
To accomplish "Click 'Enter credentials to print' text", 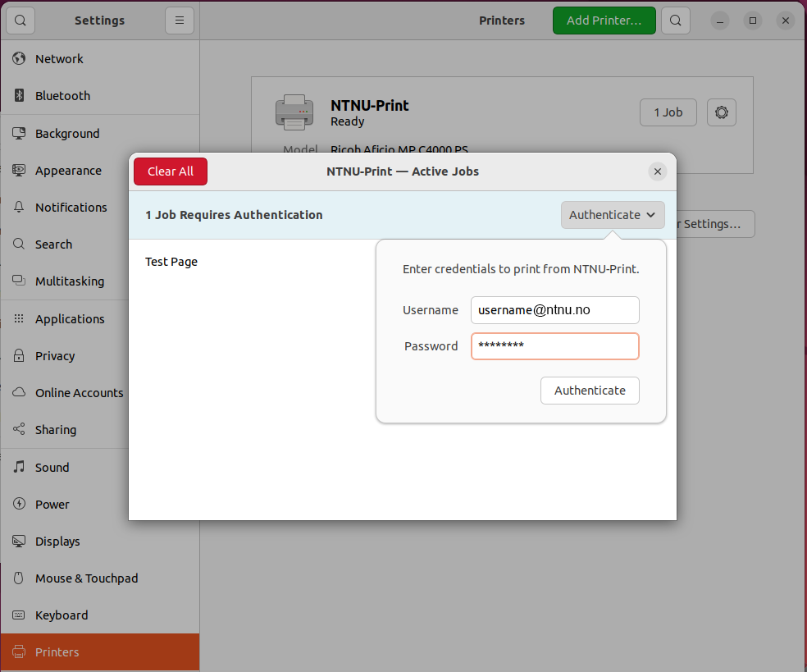I will [x=521, y=269].
